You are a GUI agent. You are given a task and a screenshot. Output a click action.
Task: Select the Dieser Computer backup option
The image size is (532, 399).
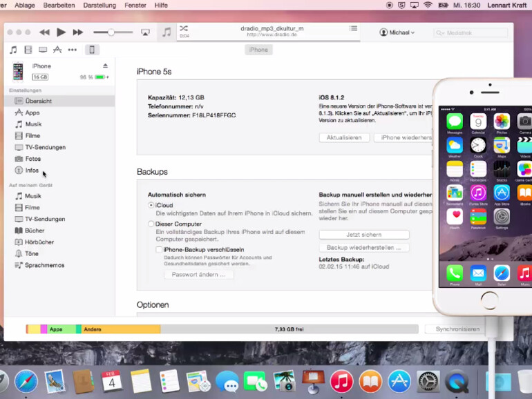151,224
